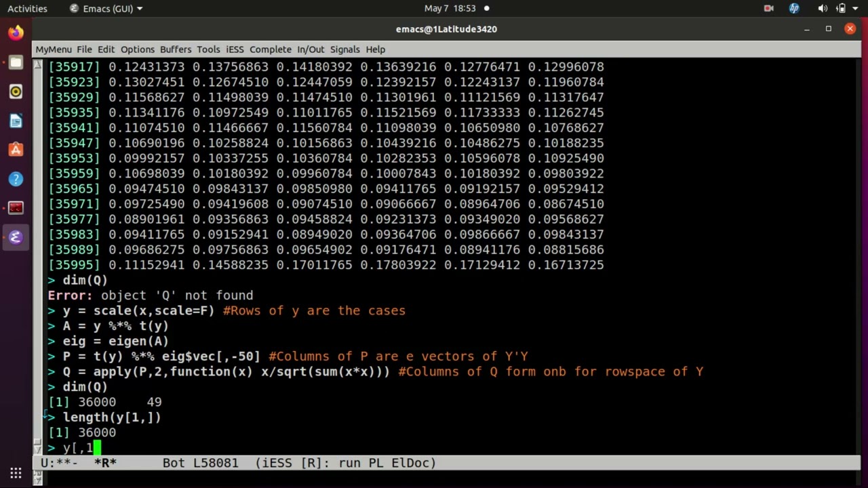Image resolution: width=868 pixels, height=488 pixels.
Task: Open the Help menu in Emacs
Action: [376, 49]
